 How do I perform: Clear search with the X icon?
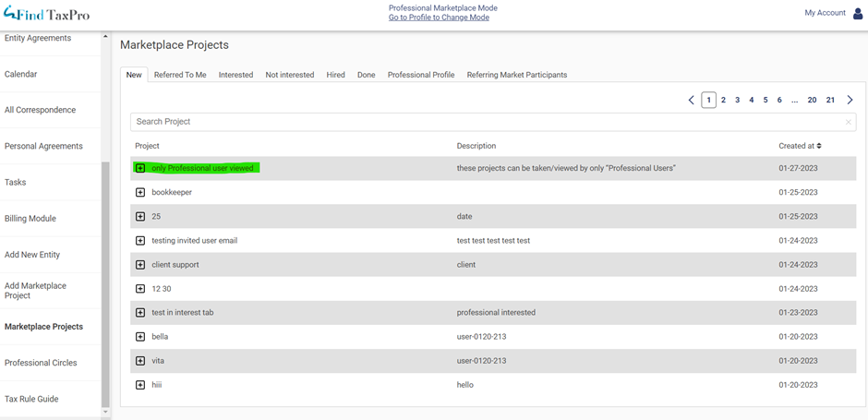(x=848, y=122)
